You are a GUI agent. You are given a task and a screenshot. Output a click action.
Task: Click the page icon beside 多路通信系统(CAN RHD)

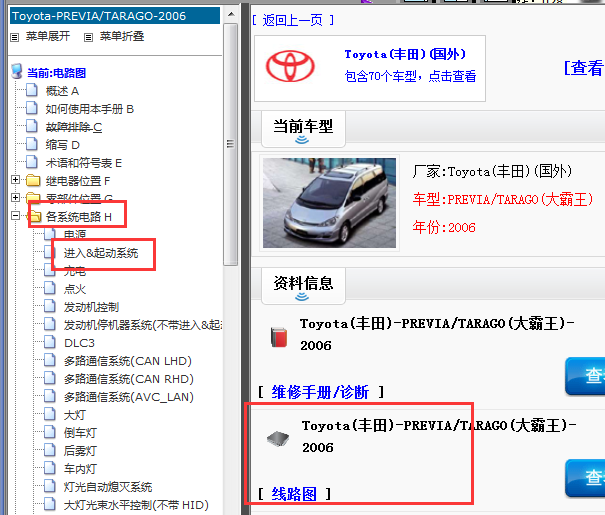click(x=49, y=378)
